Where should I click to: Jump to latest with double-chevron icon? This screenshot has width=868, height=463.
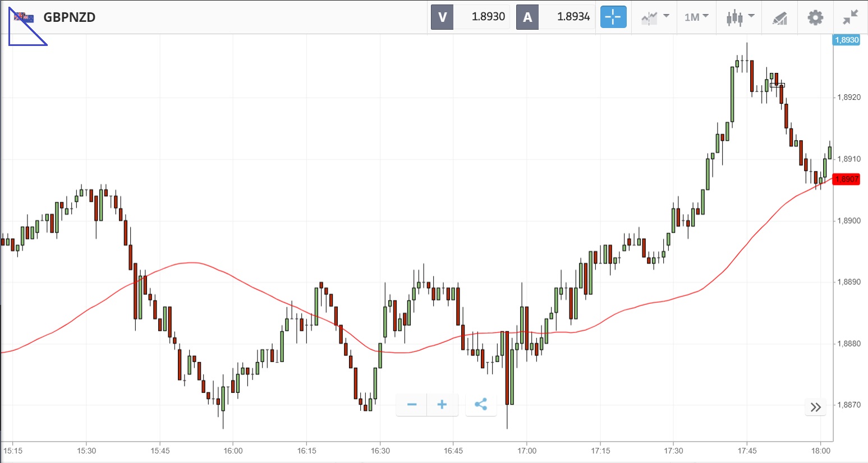tap(816, 407)
